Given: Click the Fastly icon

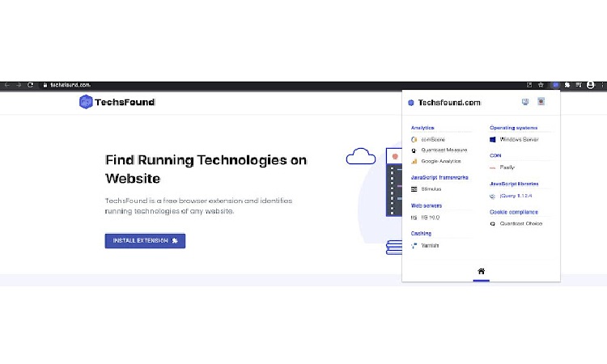Looking at the screenshot, I should (x=492, y=168).
